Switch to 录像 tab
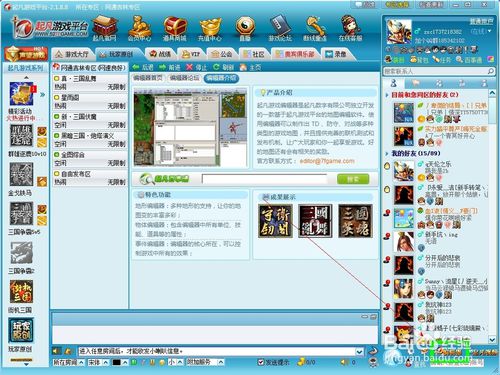500x375 pixels. pyautogui.click(x=336, y=54)
